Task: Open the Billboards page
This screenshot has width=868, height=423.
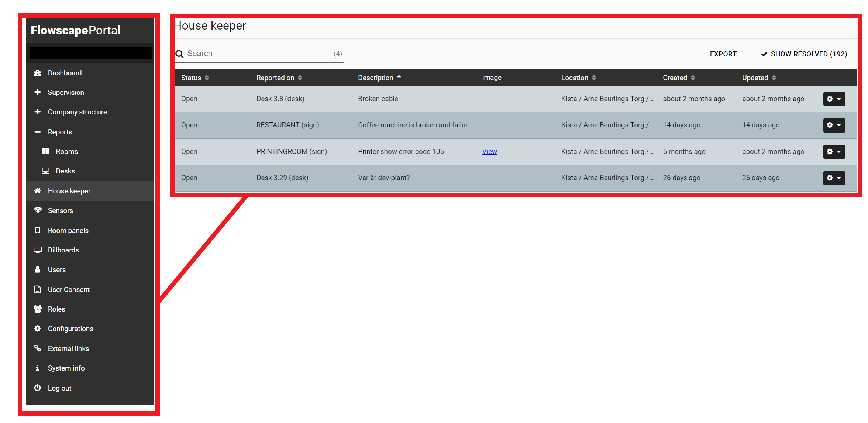Action: [x=63, y=250]
